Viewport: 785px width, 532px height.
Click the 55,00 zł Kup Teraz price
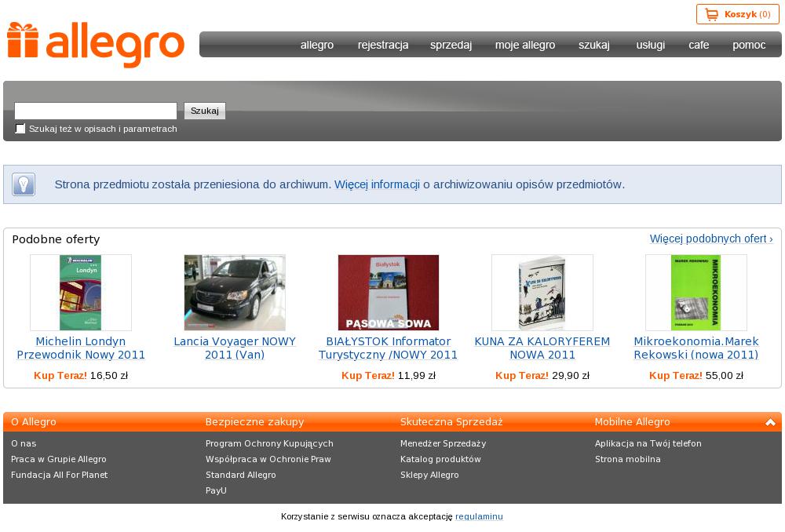pos(696,375)
